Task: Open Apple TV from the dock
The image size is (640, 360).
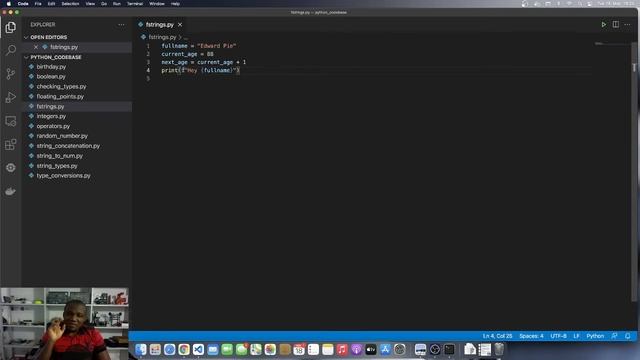Action: pyautogui.click(x=371, y=349)
